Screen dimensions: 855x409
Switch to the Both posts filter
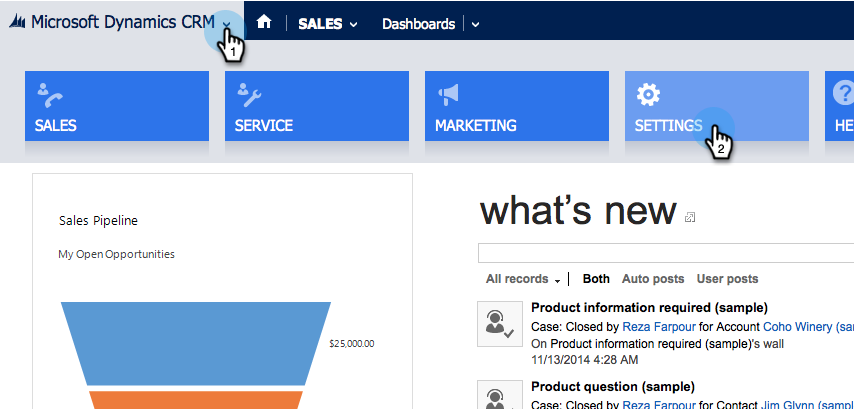pos(596,279)
